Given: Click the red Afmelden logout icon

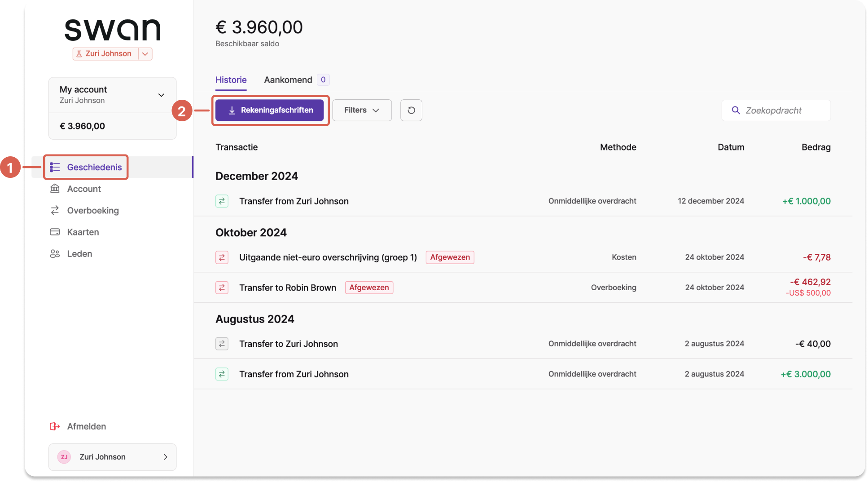Looking at the screenshot, I should pos(55,426).
